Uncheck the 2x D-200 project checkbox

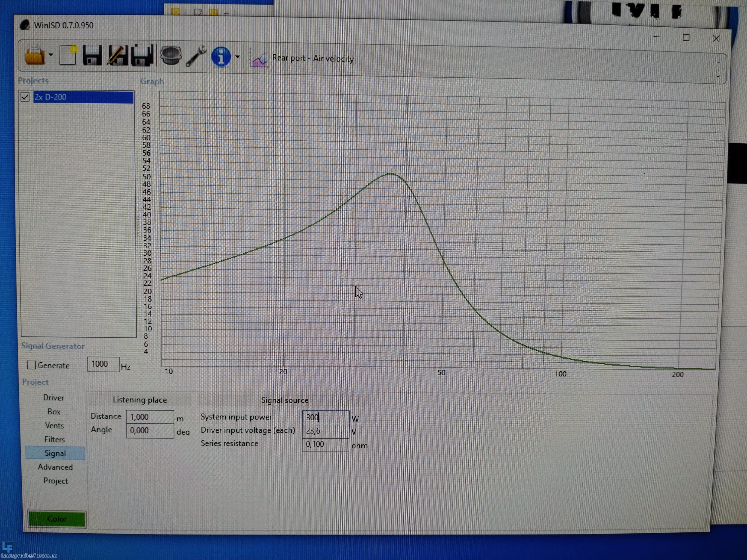[x=25, y=97]
